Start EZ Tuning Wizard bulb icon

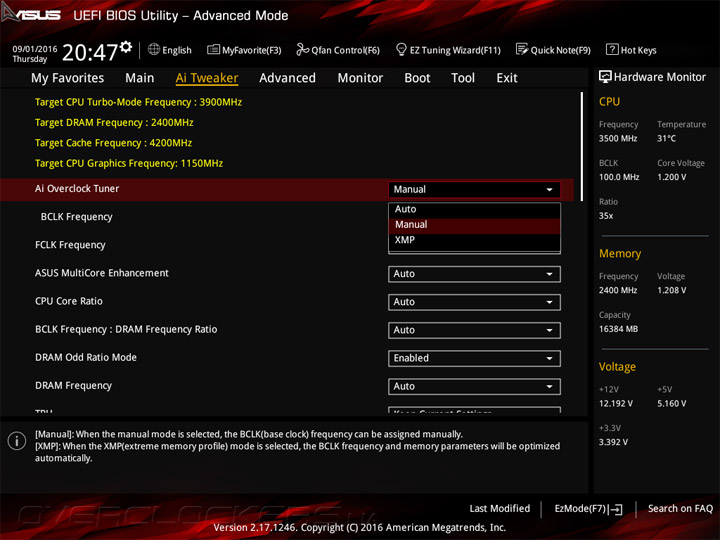point(401,49)
